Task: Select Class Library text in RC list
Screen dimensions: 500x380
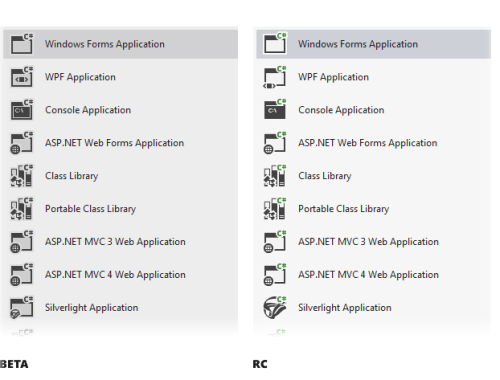Action: point(325,176)
